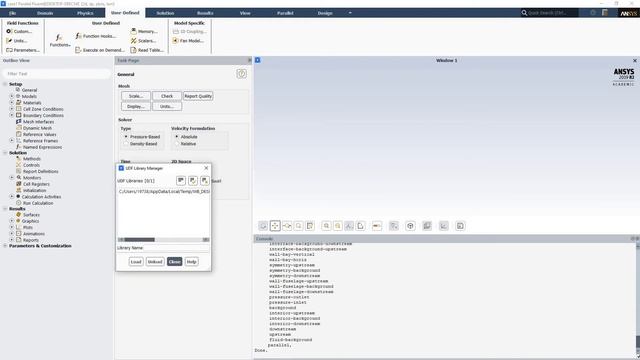Open Function Hooks dialog

(96, 36)
